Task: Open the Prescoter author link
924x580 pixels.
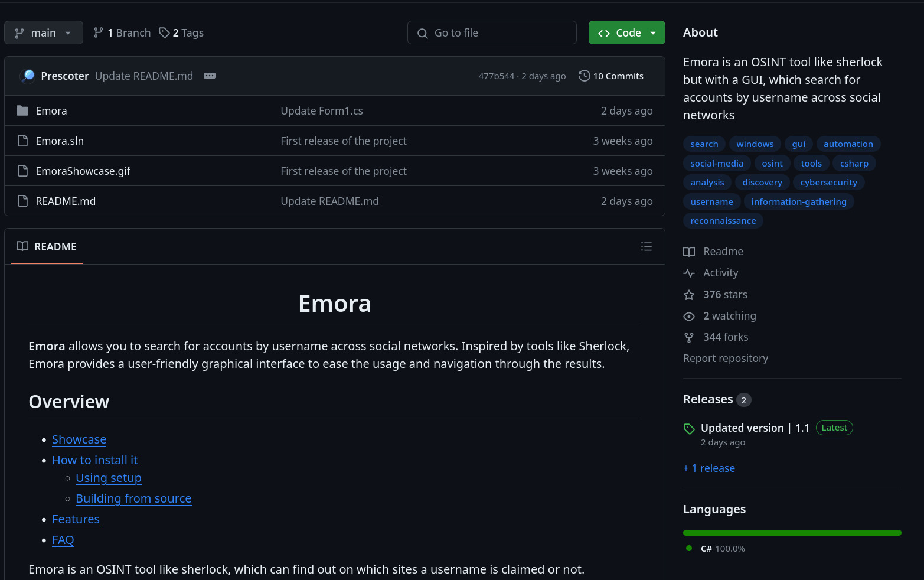Action: coord(65,76)
